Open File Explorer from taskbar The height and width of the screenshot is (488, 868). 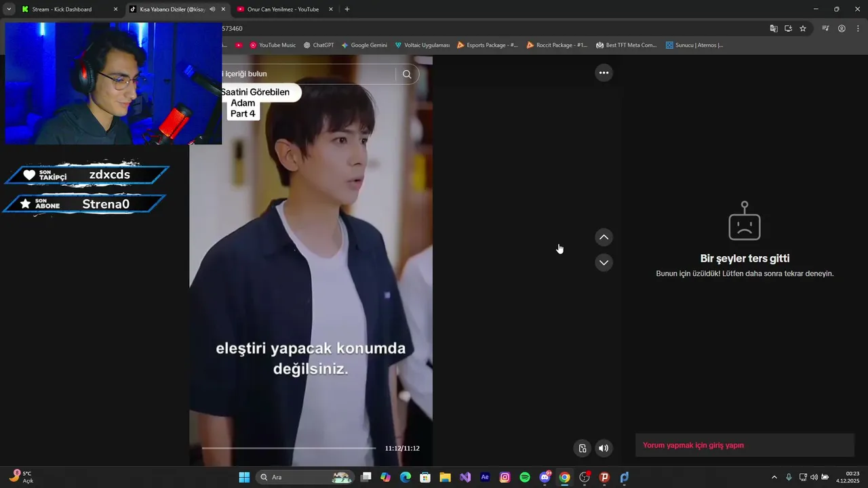[x=445, y=477]
